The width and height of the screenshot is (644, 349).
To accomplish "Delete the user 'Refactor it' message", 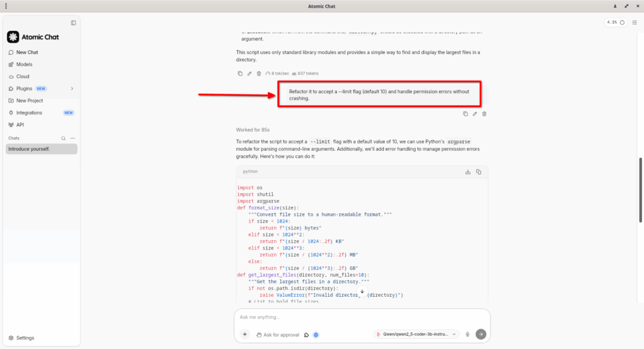I will (484, 114).
